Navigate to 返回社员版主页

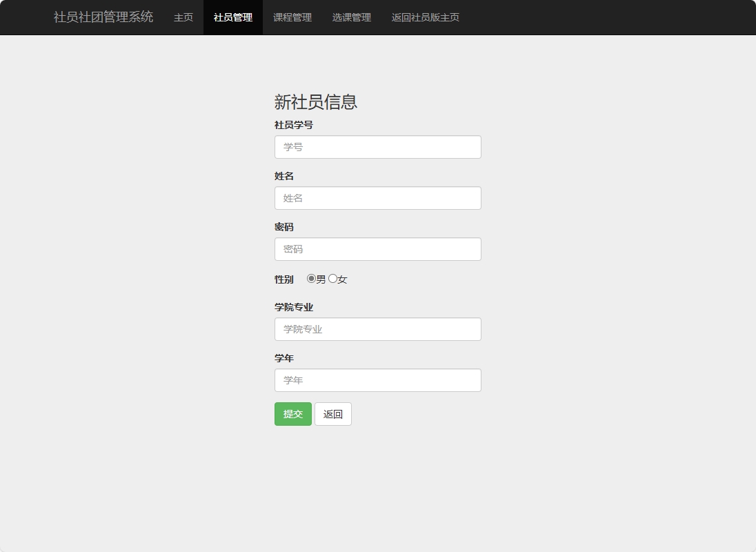pyautogui.click(x=426, y=17)
